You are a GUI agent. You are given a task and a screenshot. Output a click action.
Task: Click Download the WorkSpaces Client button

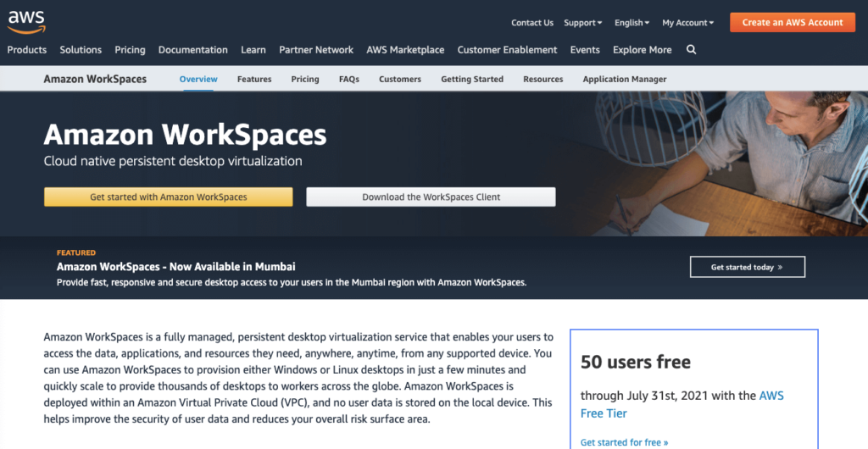click(431, 197)
